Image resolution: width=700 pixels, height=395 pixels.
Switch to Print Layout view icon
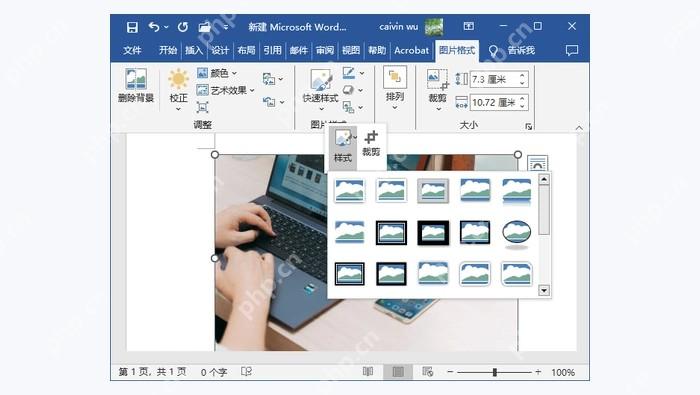[x=398, y=371]
